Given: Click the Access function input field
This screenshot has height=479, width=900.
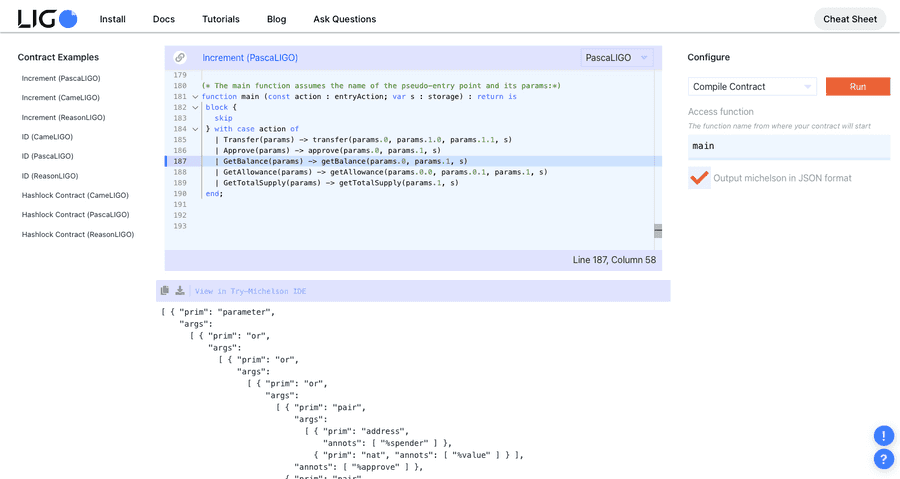Looking at the screenshot, I should (x=788, y=146).
